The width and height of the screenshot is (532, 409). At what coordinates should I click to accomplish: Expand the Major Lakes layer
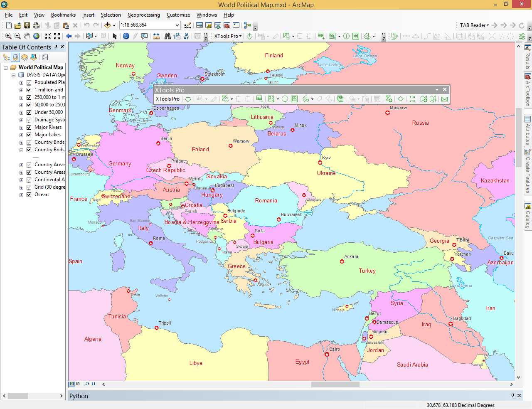click(21, 135)
